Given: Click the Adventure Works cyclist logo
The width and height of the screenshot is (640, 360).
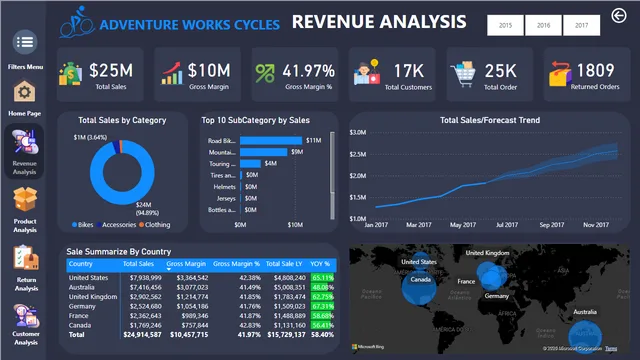Looking at the screenshot, I should pos(77,22).
